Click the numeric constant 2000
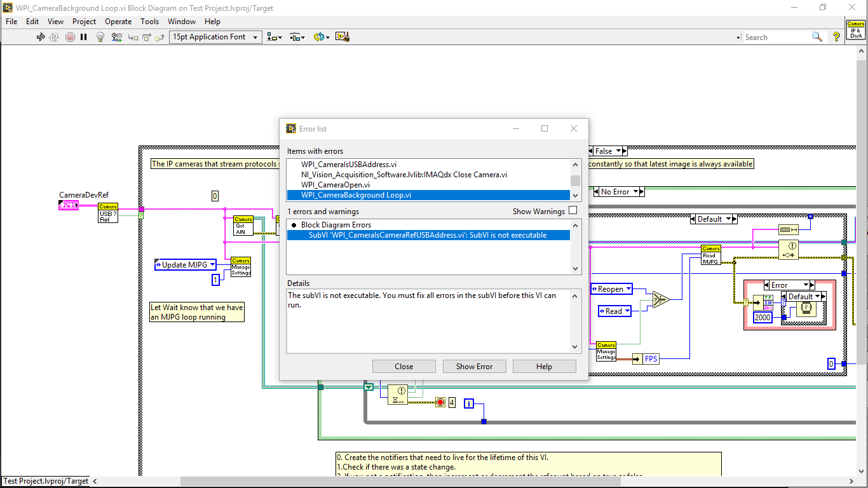The width and height of the screenshot is (868, 488). click(763, 317)
